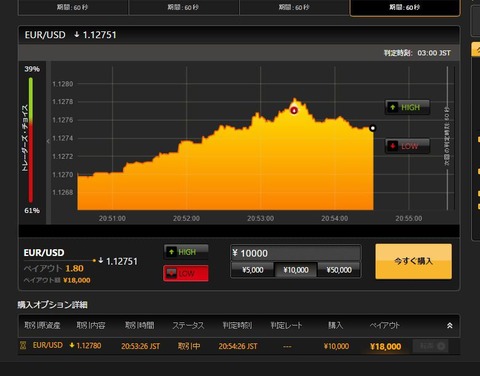Click the 20:53:26 JST trade time cell
The image size is (480, 376).
point(140,346)
